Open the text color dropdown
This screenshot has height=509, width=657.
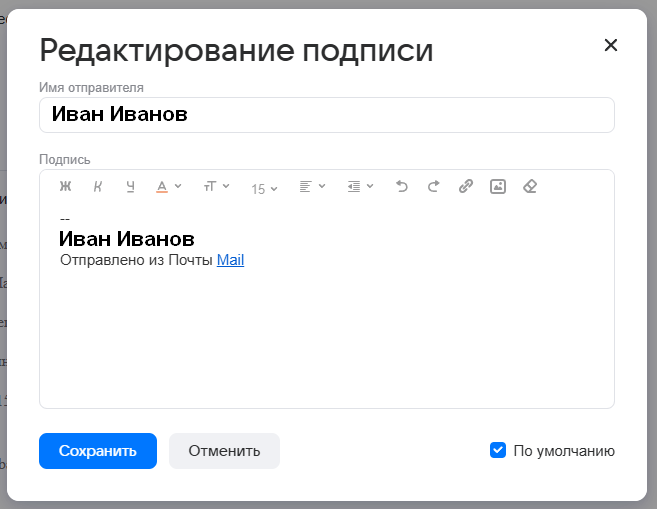coord(168,186)
